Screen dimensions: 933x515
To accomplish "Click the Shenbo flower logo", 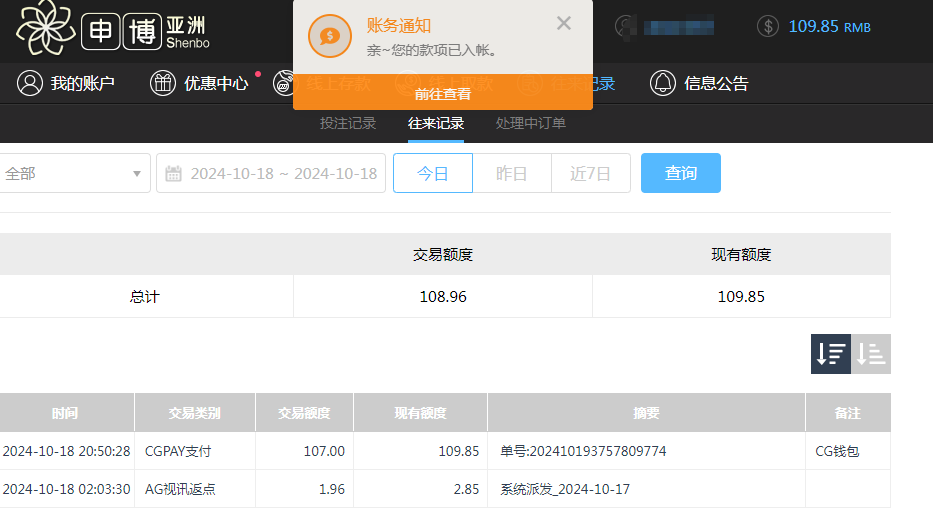I will pyautogui.click(x=45, y=27).
